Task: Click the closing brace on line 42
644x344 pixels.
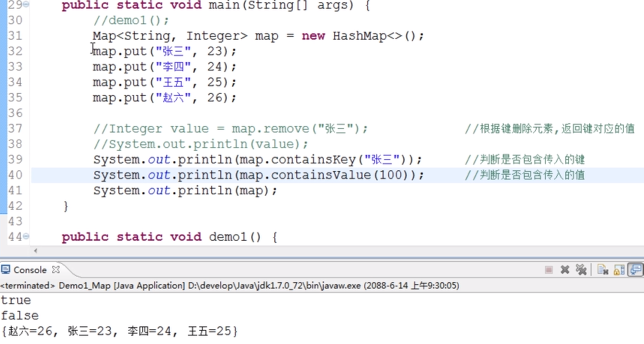Action: (x=65, y=206)
